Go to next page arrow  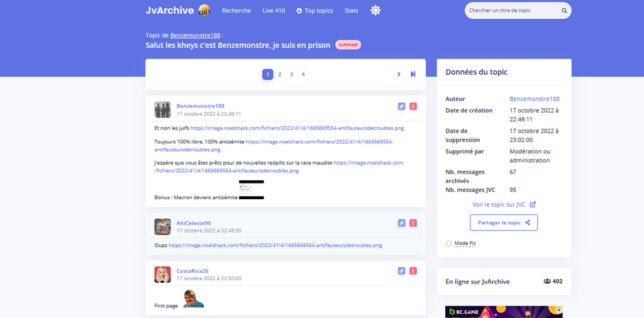click(x=399, y=74)
